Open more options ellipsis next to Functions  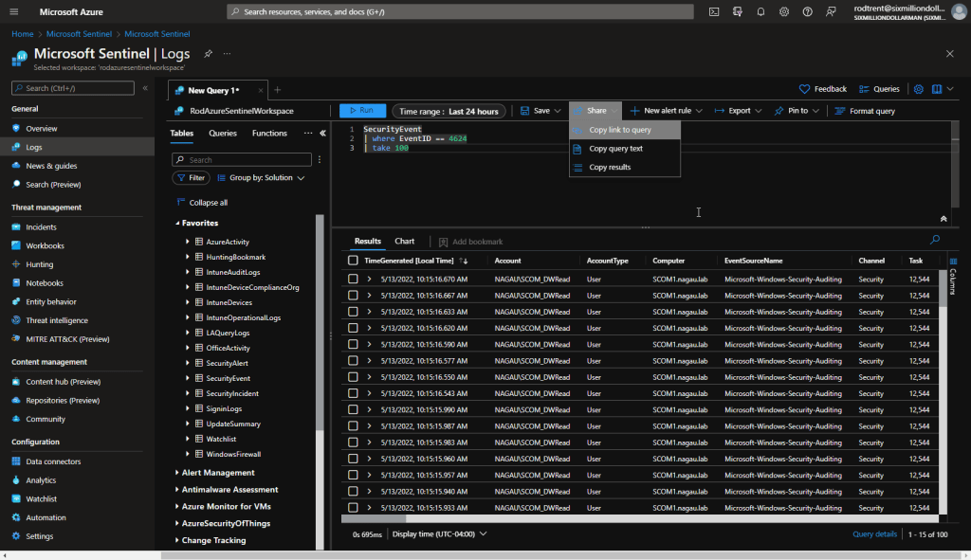tap(308, 133)
